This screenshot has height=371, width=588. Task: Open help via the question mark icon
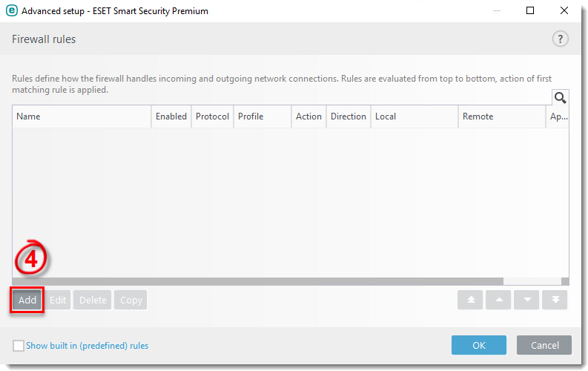tap(560, 39)
